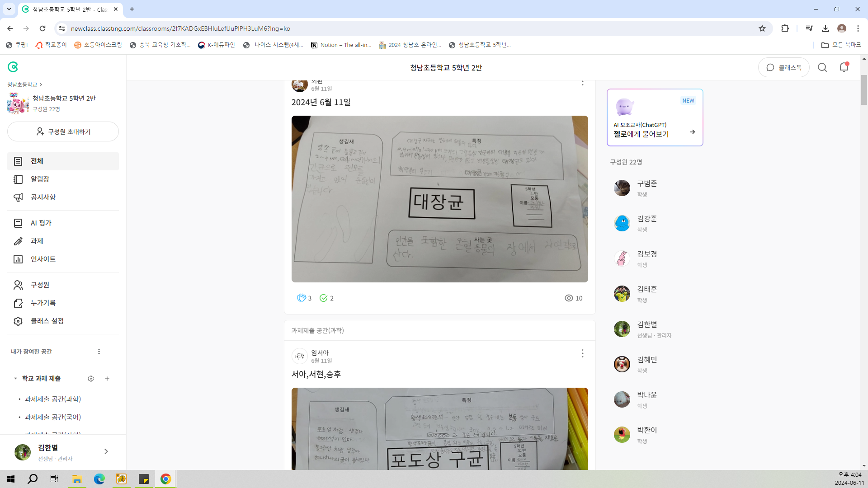Open member 김강준 profile
Image resolution: width=868 pixels, height=488 pixels.
[655, 223]
